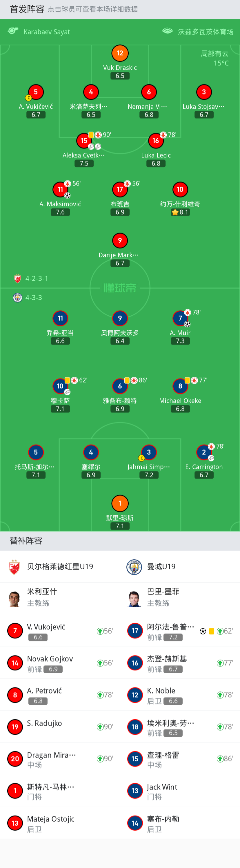Click Manchester City crest beside 4-3-3
This screenshot has height=868, width=240.
18,298
